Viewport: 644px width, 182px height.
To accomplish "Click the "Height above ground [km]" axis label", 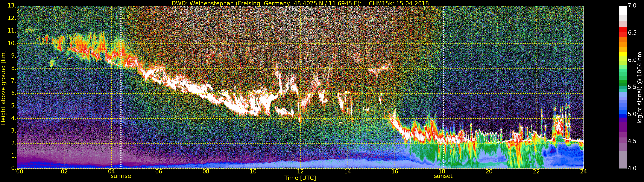I will (3, 88).
